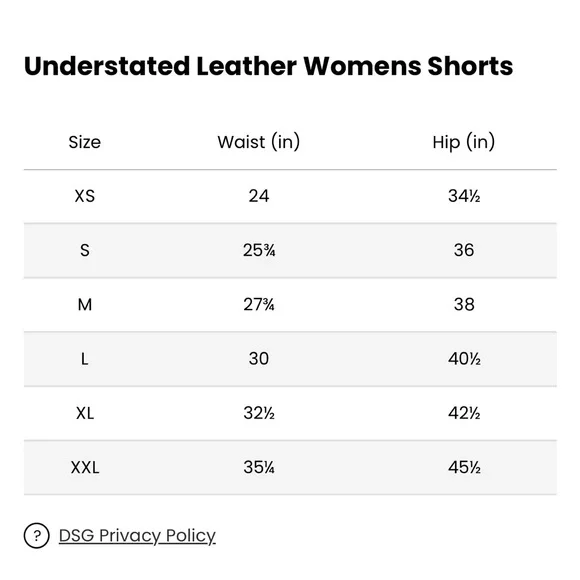The width and height of the screenshot is (580, 580).
Task: Click the XXL waist value 35¼
Action: (x=259, y=468)
